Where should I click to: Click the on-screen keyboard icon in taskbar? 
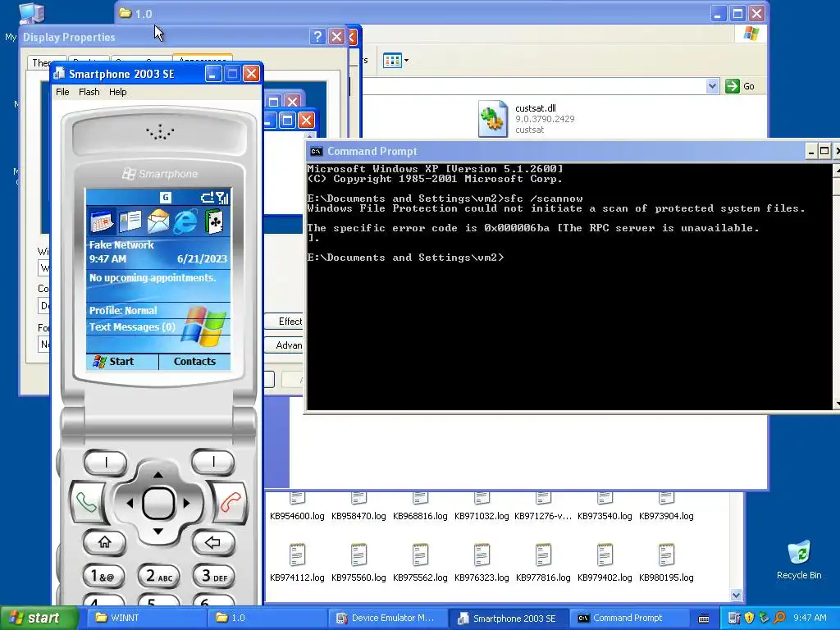tap(705, 619)
